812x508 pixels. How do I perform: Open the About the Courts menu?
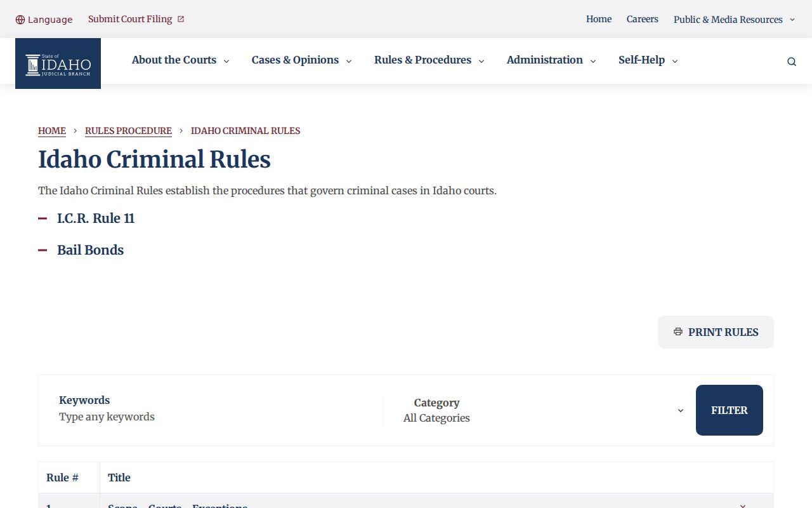[181, 60]
